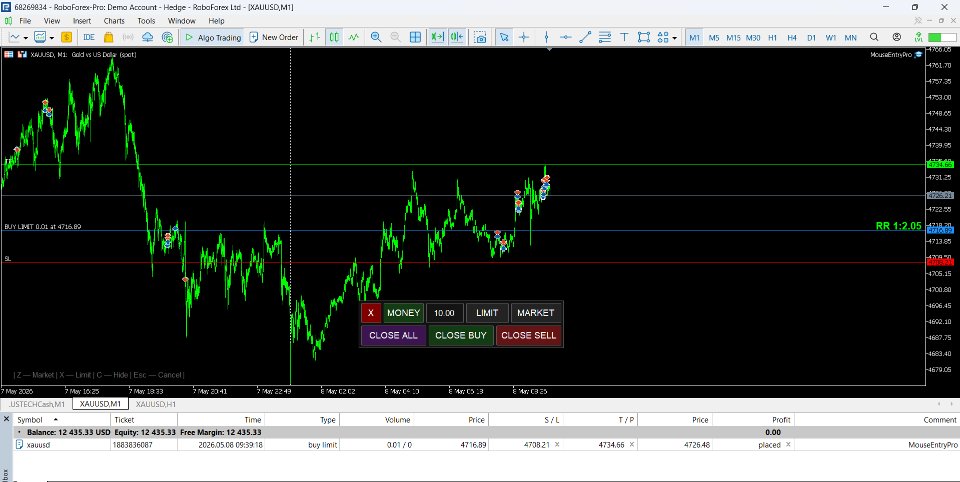Click the Signals broadcast icon
960x482 pixels.
[128, 37]
